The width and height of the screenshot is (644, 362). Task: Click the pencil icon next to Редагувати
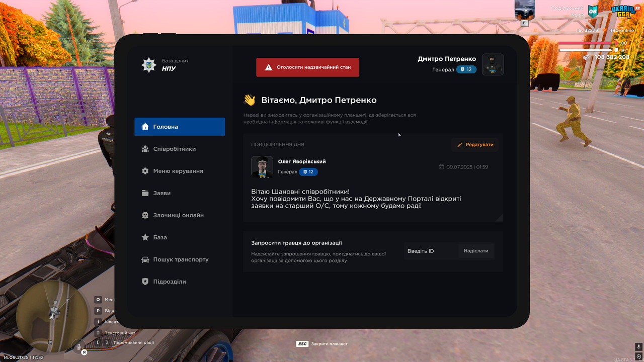(x=459, y=145)
